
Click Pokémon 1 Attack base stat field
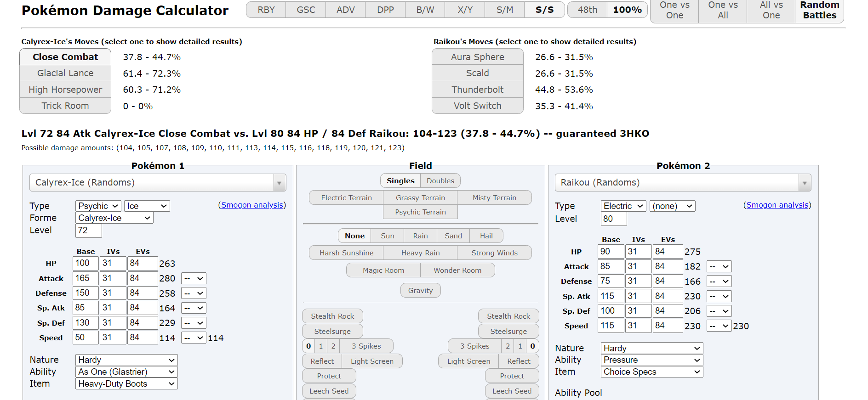[86, 278]
